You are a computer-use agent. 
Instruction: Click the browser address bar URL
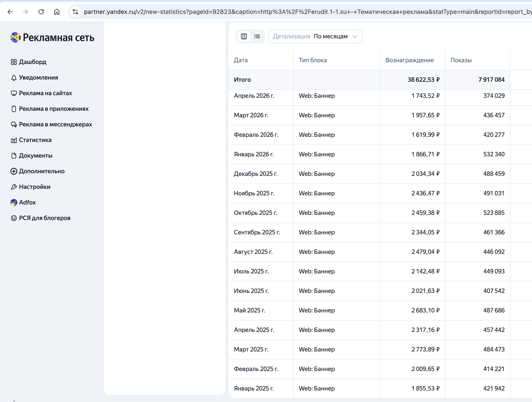pos(307,11)
